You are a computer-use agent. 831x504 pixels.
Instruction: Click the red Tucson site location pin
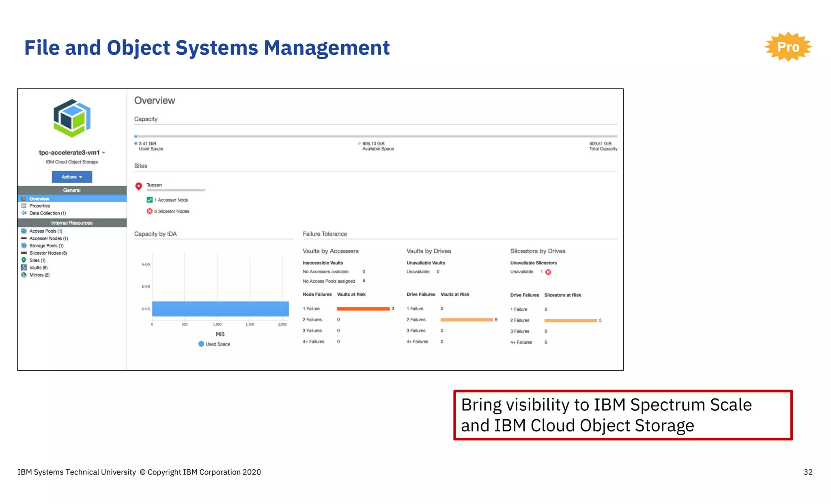point(139,187)
